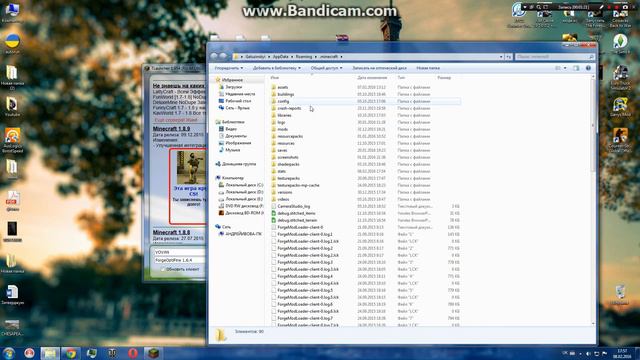Sort by the 'Размер' column header
640x360 pixels.
coord(444,78)
